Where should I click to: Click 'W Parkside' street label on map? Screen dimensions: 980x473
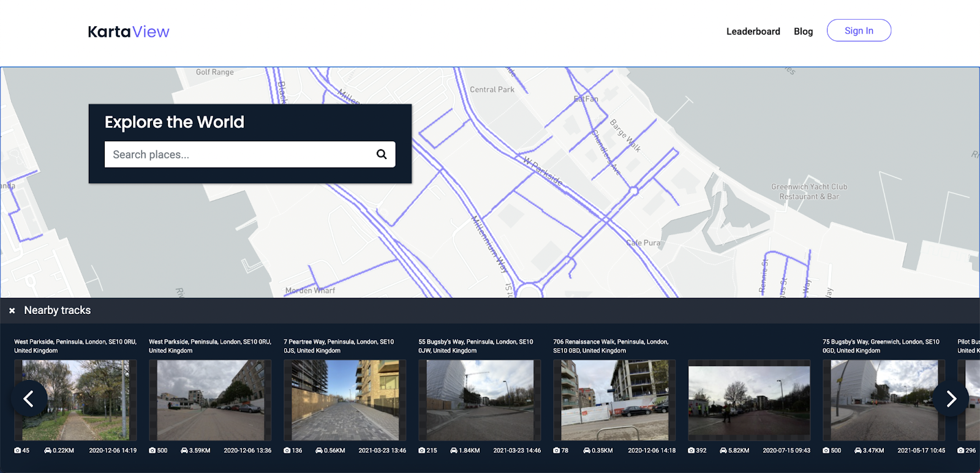click(543, 171)
